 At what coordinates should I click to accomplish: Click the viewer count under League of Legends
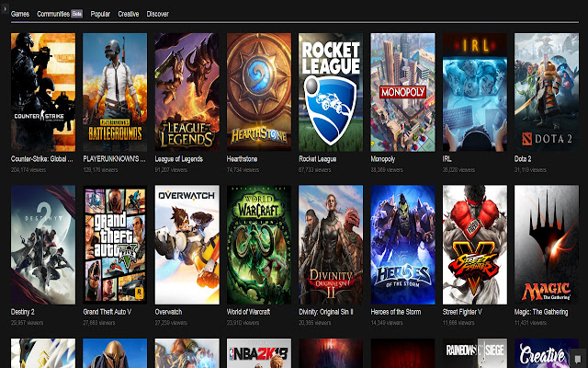tap(171, 170)
